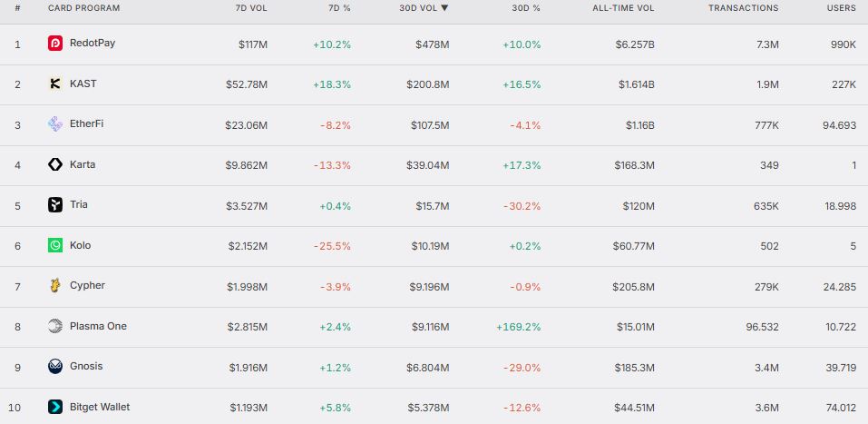
Task: Click the EtherFi logo icon
Action: coord(55,124)
